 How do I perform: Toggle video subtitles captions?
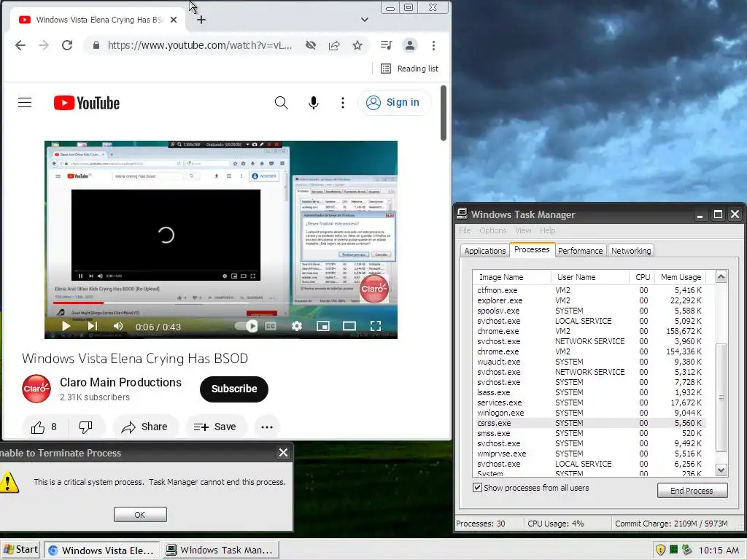click(x=270, y=326)
